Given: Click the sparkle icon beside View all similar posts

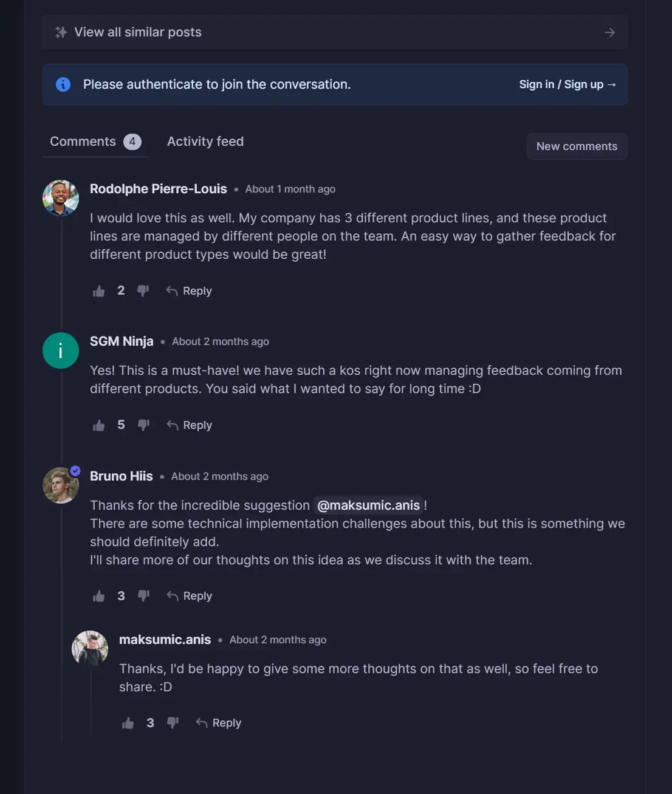Looking at the screenshot, I should 61,32.
